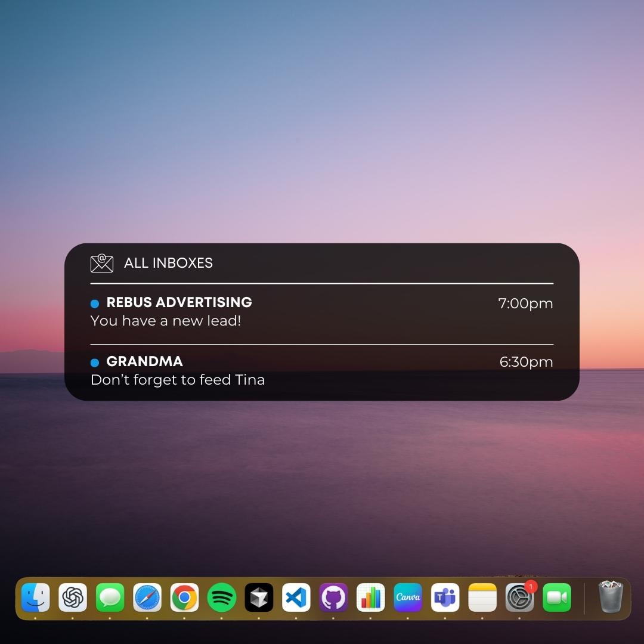
Task: Click the blue unread dot beside Grandma
Action: pyautogui.click(x=95, y=363)
